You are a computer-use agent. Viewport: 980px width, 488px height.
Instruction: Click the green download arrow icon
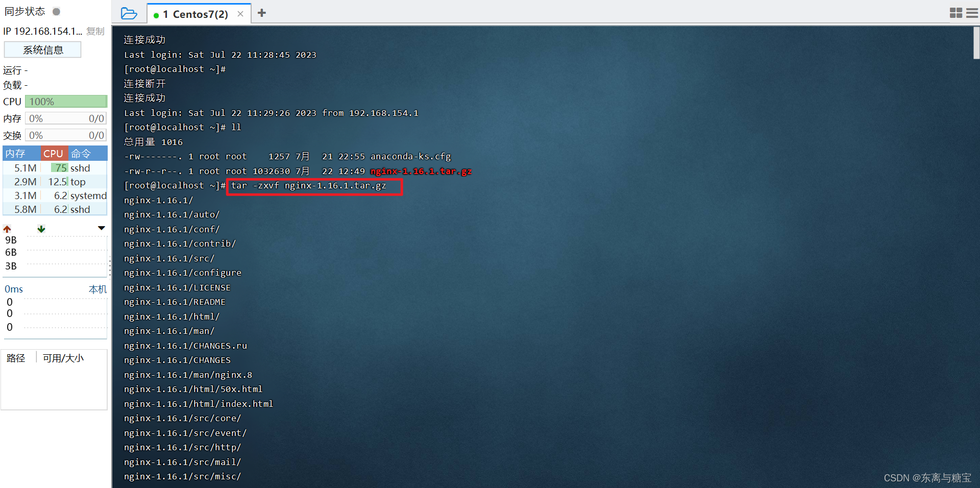point(41,229)
